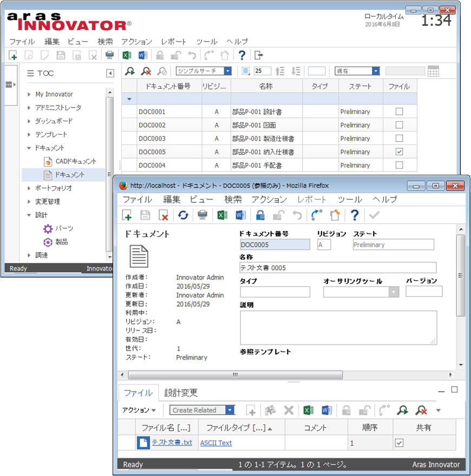Export to Word in the document window toolbar
471x476 pixels.
[x=241, y=215]
